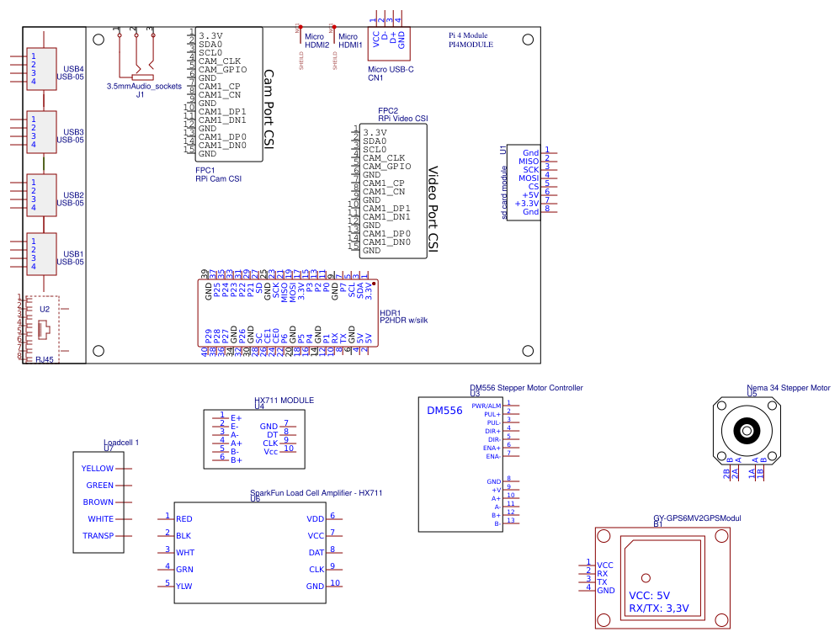
Task: Select the Loadcell 1 component box
Action: 98,502
